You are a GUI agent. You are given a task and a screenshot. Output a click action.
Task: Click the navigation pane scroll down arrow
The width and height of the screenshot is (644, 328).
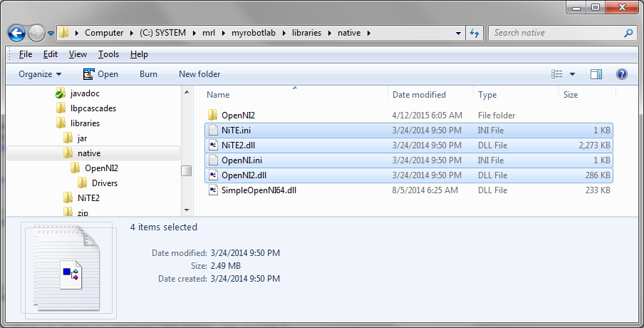187,210
